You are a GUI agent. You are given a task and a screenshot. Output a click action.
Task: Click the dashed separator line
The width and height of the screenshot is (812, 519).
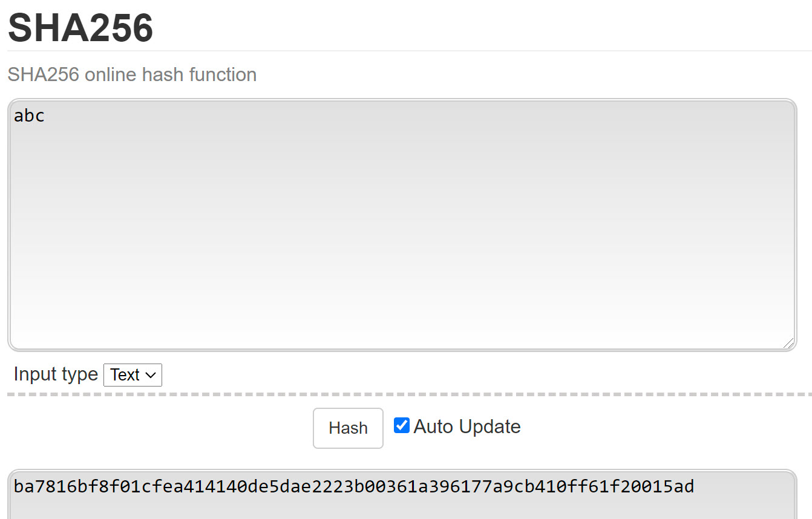click(402, 395)
